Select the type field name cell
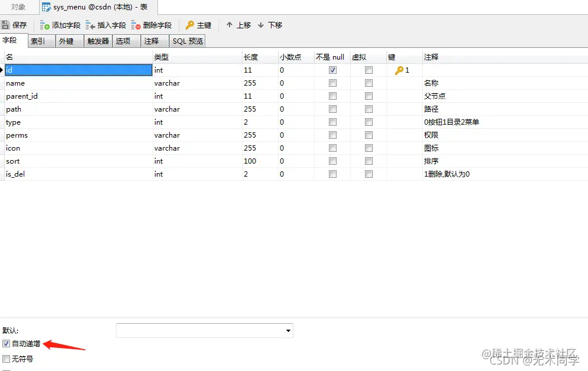 pyautogui.click(x=79, y=122)
